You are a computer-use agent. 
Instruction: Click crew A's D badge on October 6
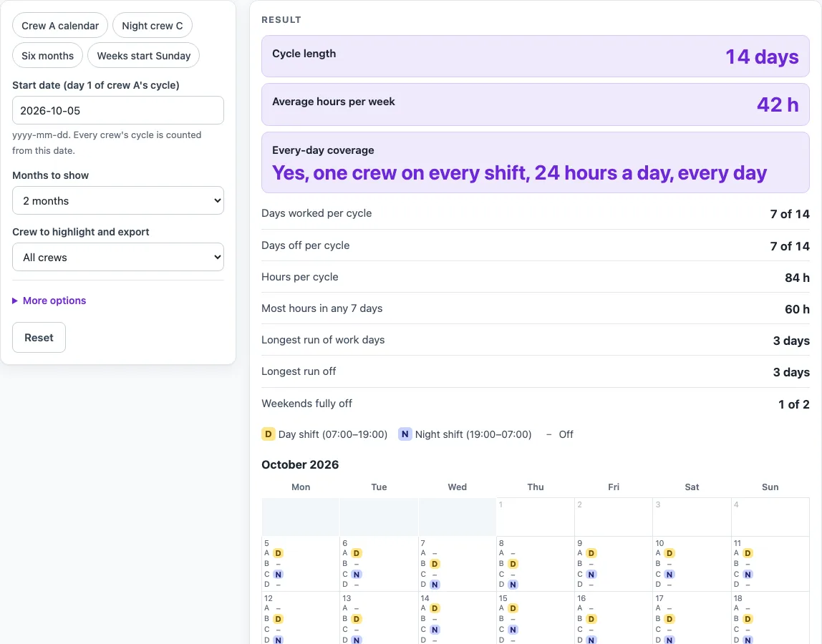357,553
